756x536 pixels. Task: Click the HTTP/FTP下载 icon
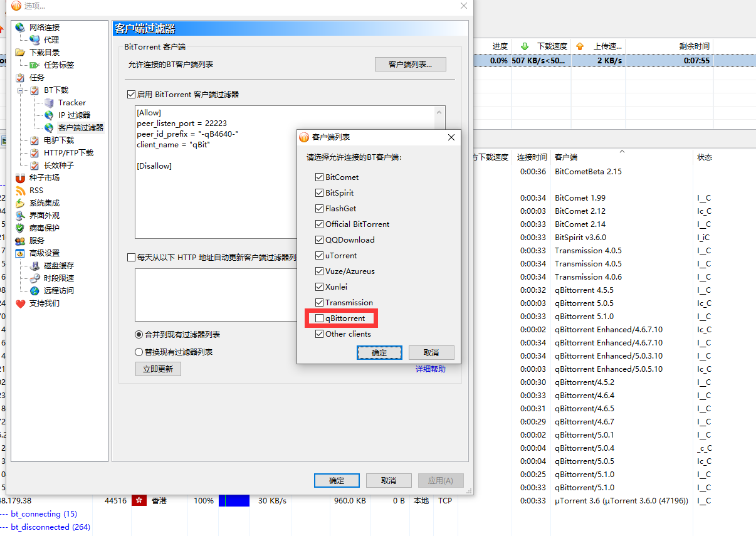click(x=34, y=153)
